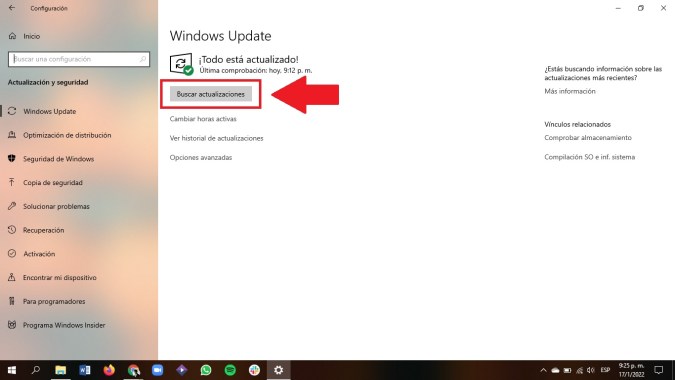Click the Inicio home icon
This screenshot has height=380, width=675.
[x=12, y=36]
